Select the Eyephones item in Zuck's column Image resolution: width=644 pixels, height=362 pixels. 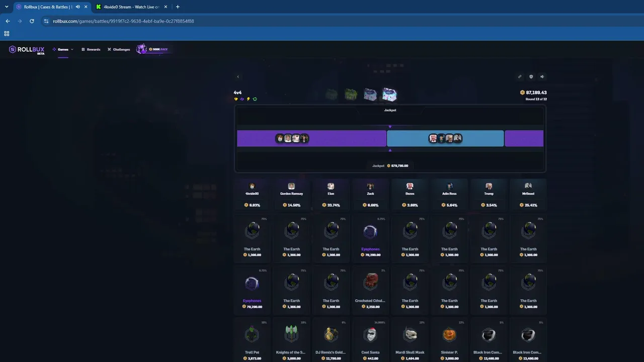point(370,238)
